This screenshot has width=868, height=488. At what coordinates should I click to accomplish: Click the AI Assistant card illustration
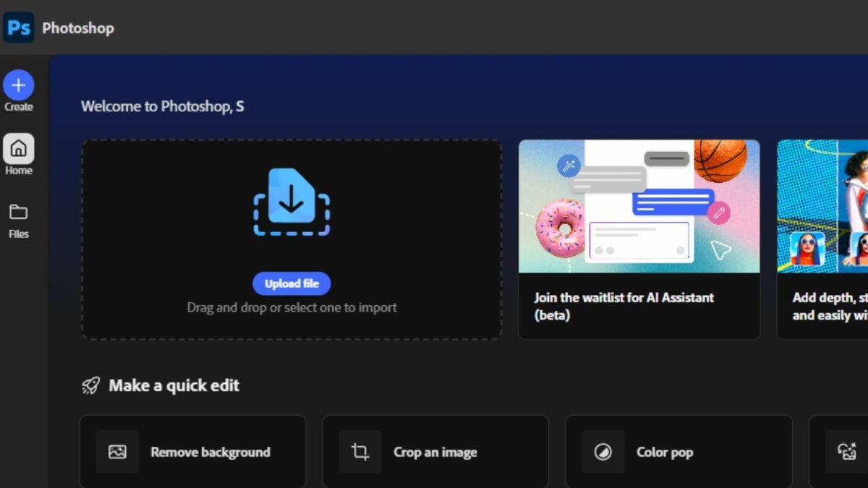point(639,206)
